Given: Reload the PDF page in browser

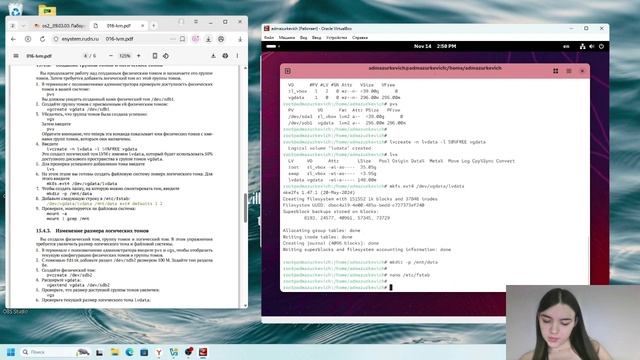Looking at the screenshot, I should point(42,39).
